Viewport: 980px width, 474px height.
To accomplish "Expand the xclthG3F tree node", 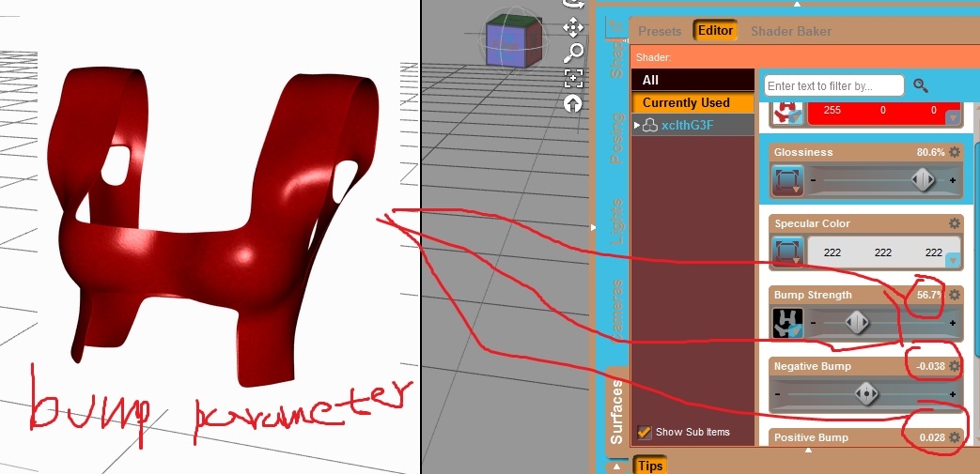I will coord(636,126).
